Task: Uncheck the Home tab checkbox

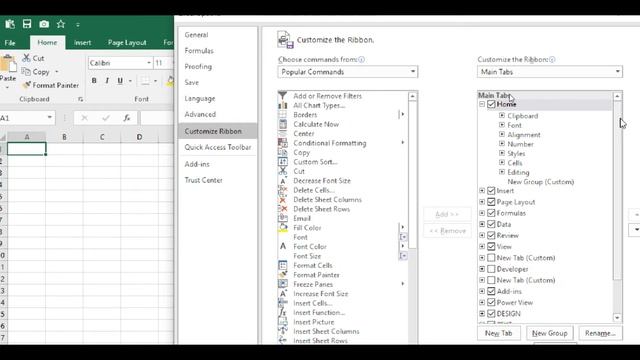Action: [491, 104]
